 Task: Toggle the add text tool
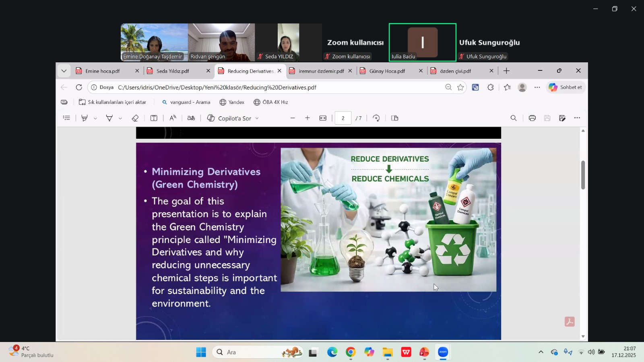tap(154, 118)
